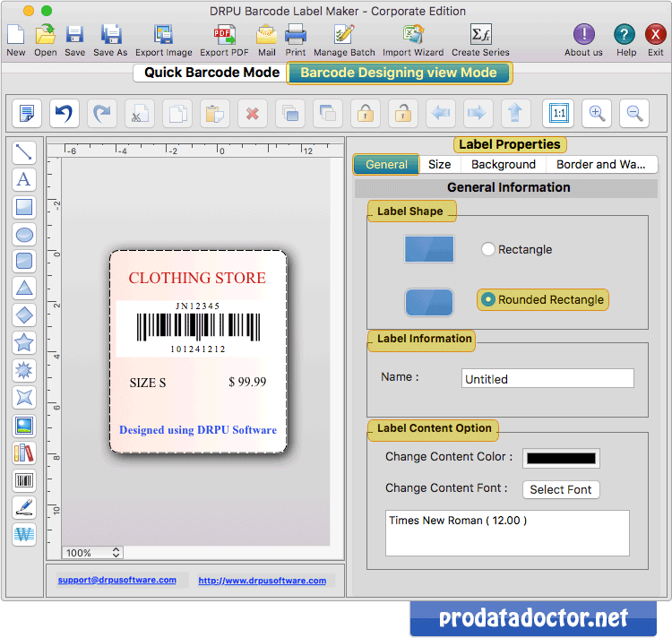Zoom out of the label canvas
This screenshot has width=672, height=638.
click(634, 114)
